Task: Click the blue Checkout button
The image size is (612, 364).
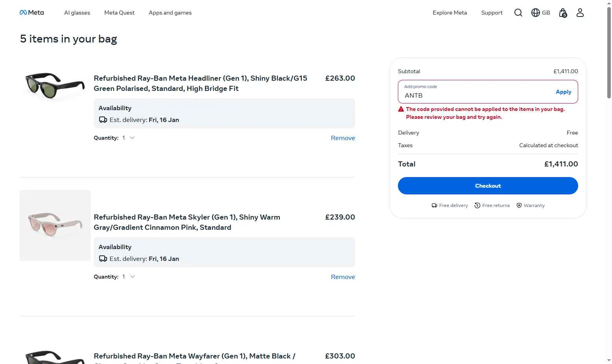Action: (488, 186)
